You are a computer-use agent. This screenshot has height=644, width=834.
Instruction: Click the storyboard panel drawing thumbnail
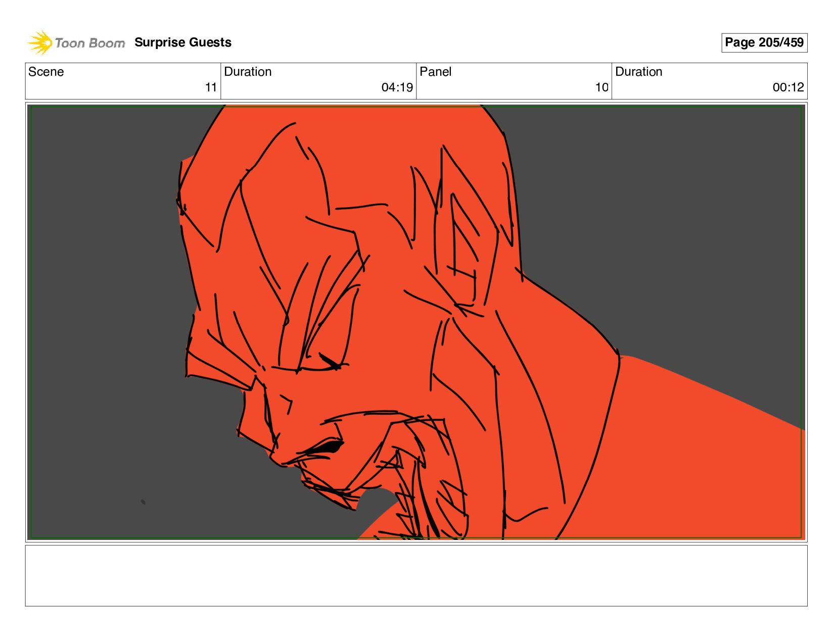pyautogui.click(x=416, y=322)
